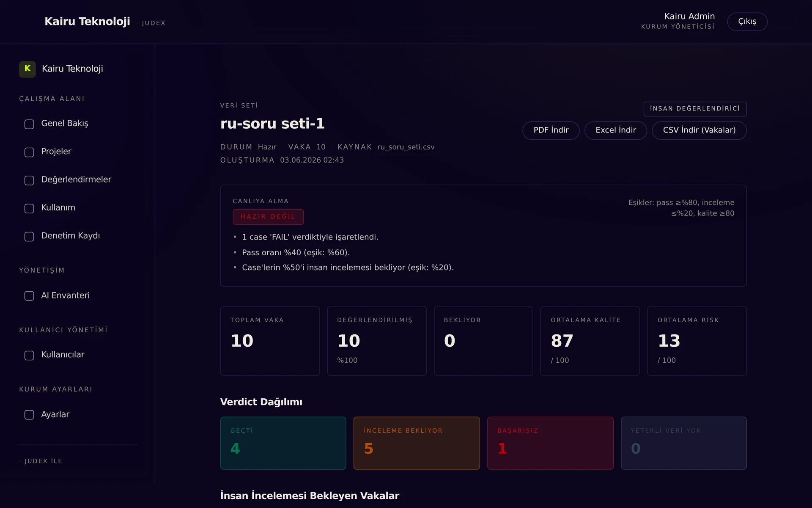Click the "Case'lerin %50'i insan incelemesi bekliyor" line
This screenshot has height=508, width=812.
pyautogui.click(x=348, y=268)
